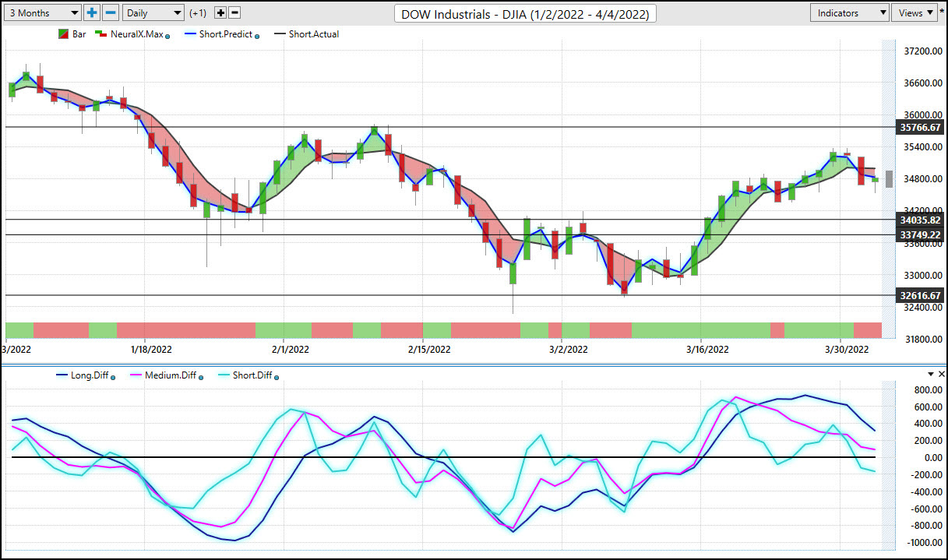
Task: Click the black plus forecast increment button
Action: click(220, 13)
